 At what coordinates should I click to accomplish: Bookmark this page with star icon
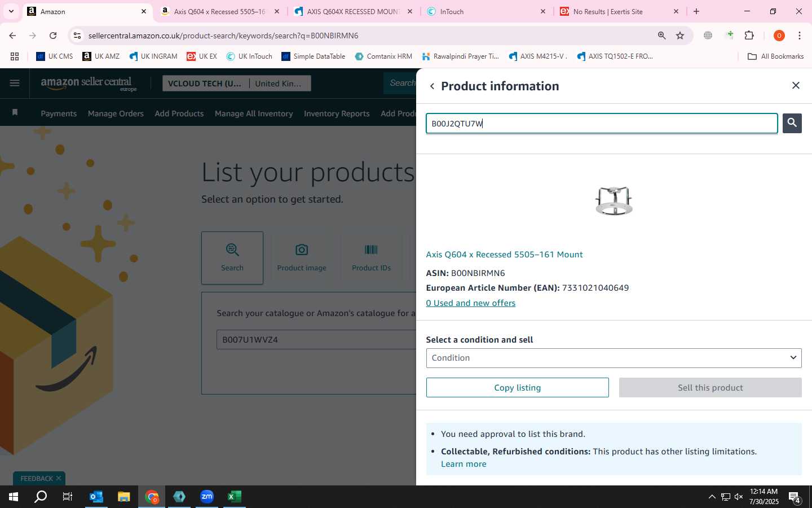[680, 36]
